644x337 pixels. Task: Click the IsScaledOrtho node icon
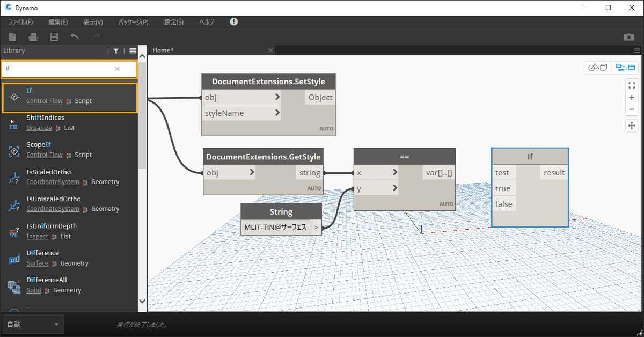(14, 177)
